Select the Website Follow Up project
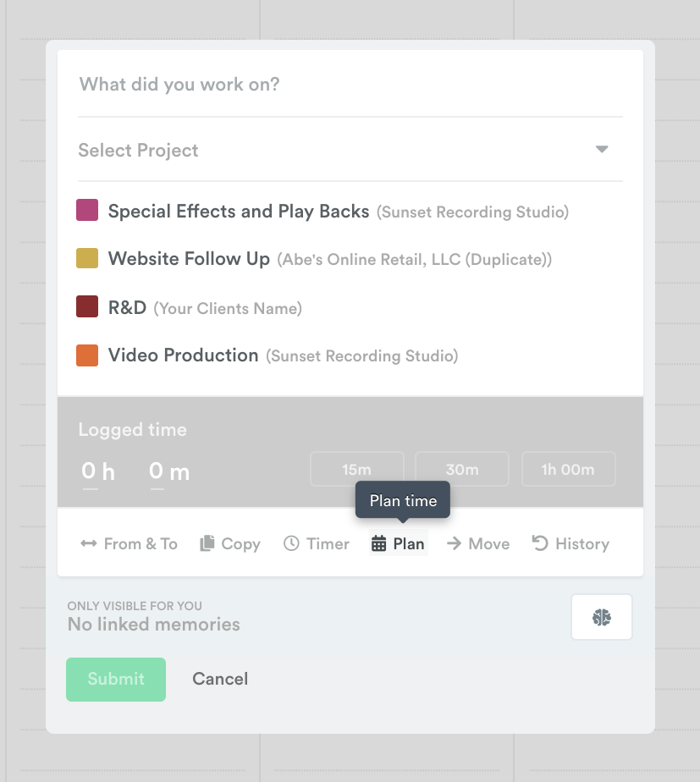Viewport: 700px width, 782px height. click(x=189, y=259)
